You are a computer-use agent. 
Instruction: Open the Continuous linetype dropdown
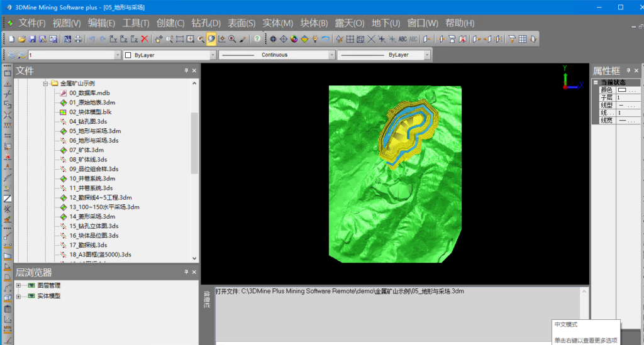331,55
